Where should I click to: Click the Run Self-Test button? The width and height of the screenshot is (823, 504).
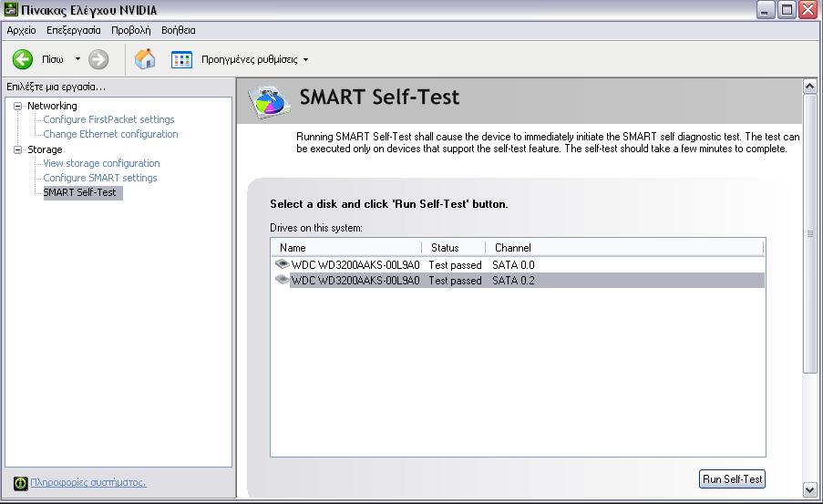coord(732,478)
